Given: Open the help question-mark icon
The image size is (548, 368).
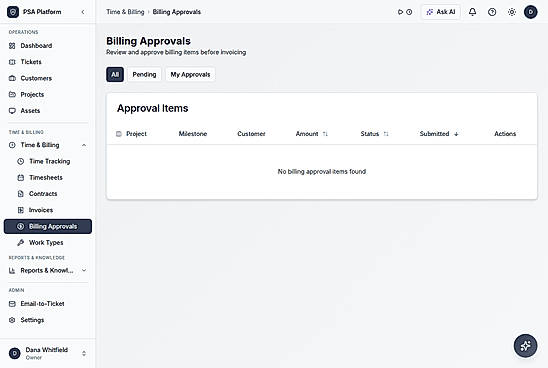Looking at the screenshot, I should click(492, 12).
